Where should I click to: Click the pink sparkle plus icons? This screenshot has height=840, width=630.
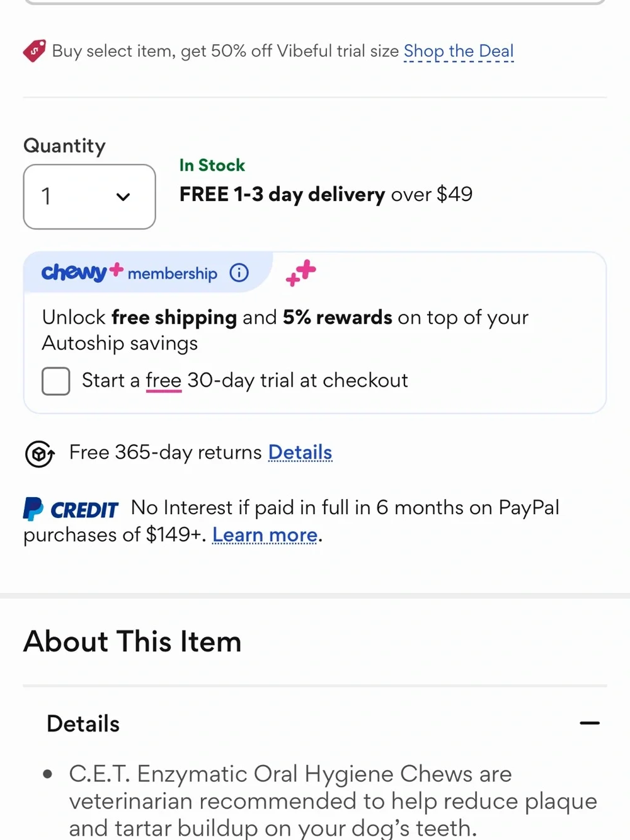coord(301,273)
